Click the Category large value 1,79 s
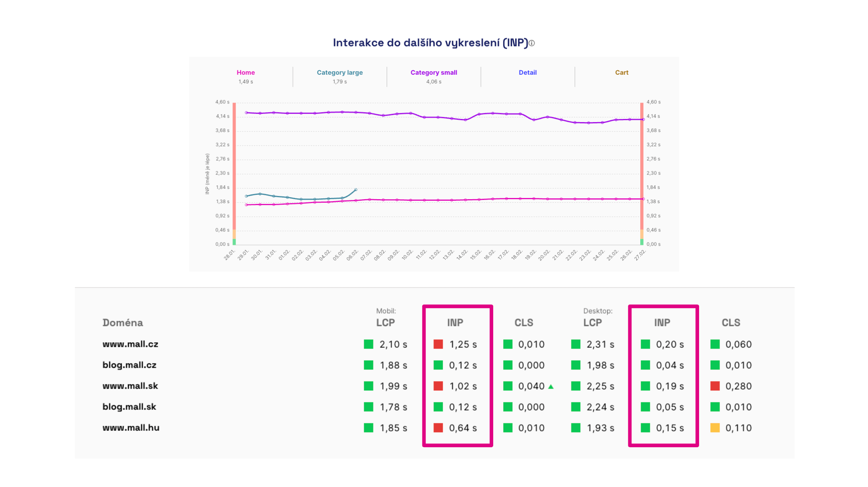 [340, 81]
